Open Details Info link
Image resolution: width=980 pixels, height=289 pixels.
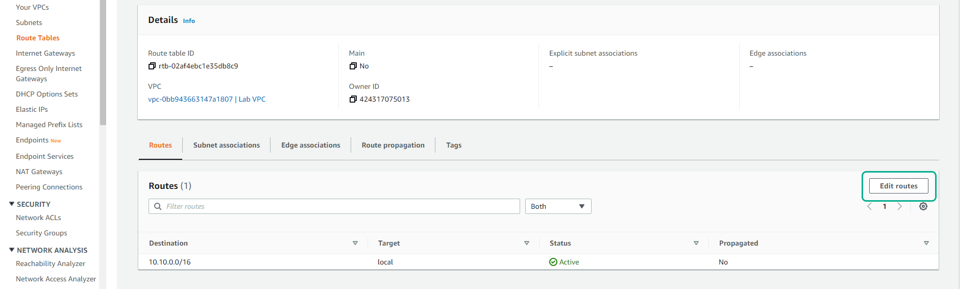[189, 21]
